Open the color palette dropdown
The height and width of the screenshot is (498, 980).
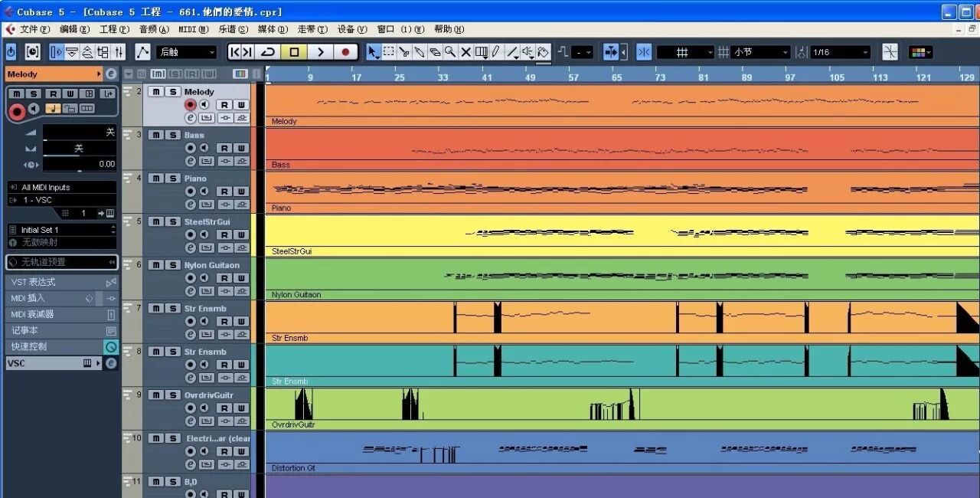[x=920, y=52]
